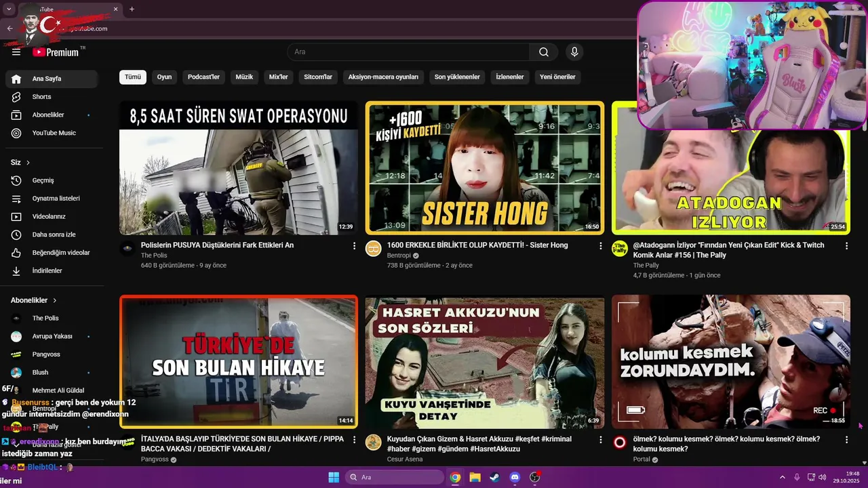Open OBS Studio from the taskbar
This screenshot has height=488, width=868.
tap(535, 477)
